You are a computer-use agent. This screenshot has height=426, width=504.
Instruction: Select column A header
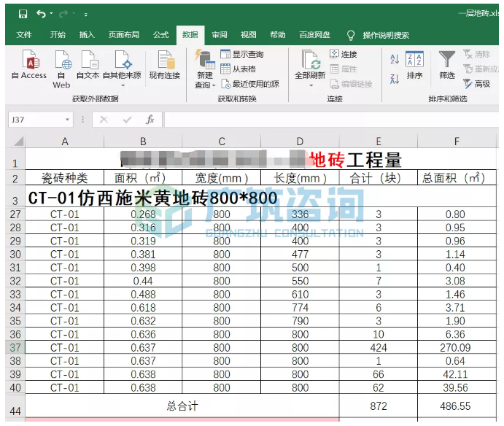(x=65, y=141)
